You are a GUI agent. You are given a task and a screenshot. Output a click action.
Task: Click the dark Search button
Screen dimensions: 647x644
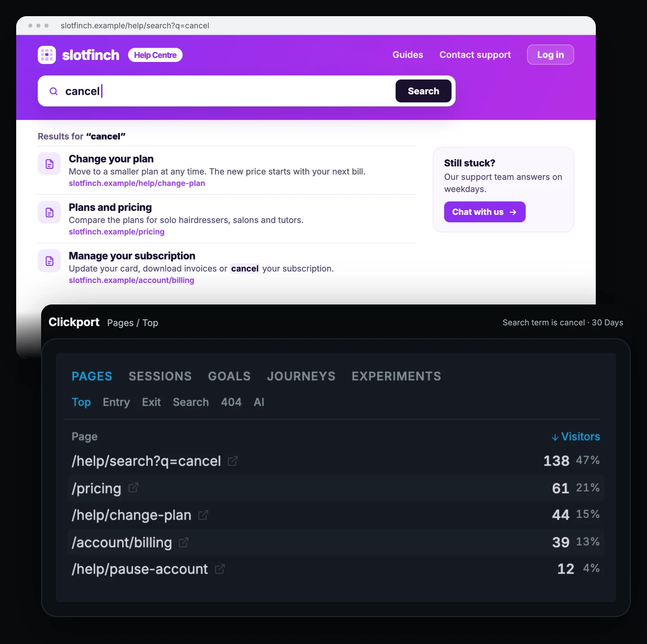coord(423,91)
